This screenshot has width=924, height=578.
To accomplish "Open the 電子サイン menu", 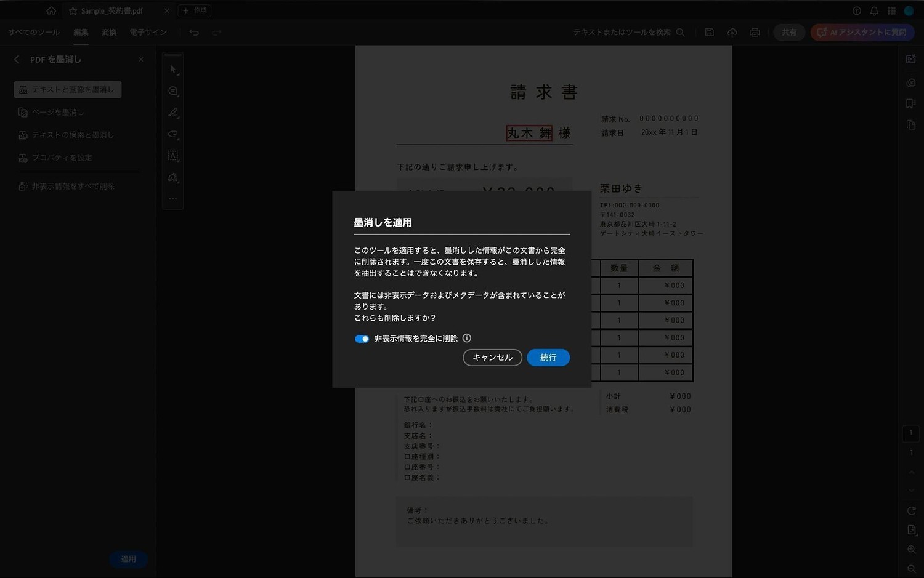I will 147,32.
